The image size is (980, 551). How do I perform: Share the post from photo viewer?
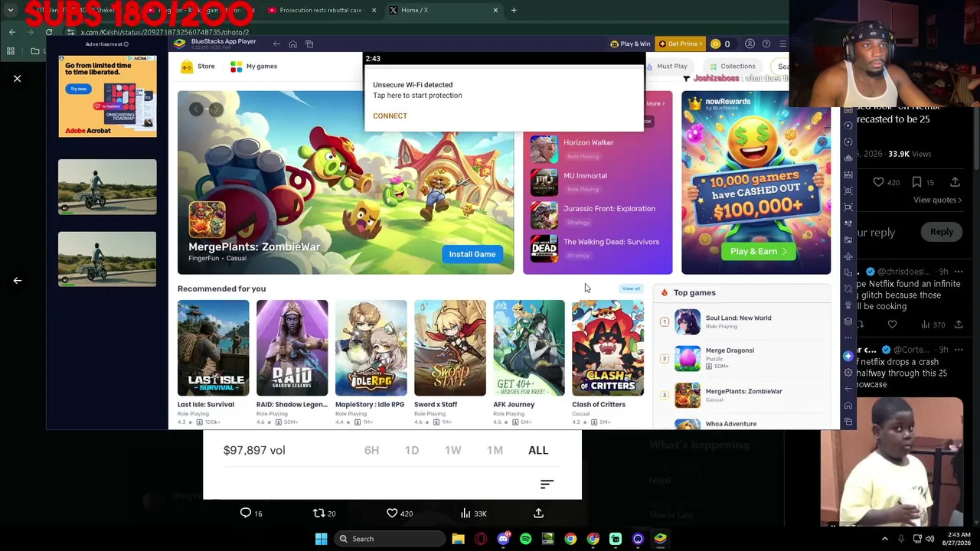[538, 514]
